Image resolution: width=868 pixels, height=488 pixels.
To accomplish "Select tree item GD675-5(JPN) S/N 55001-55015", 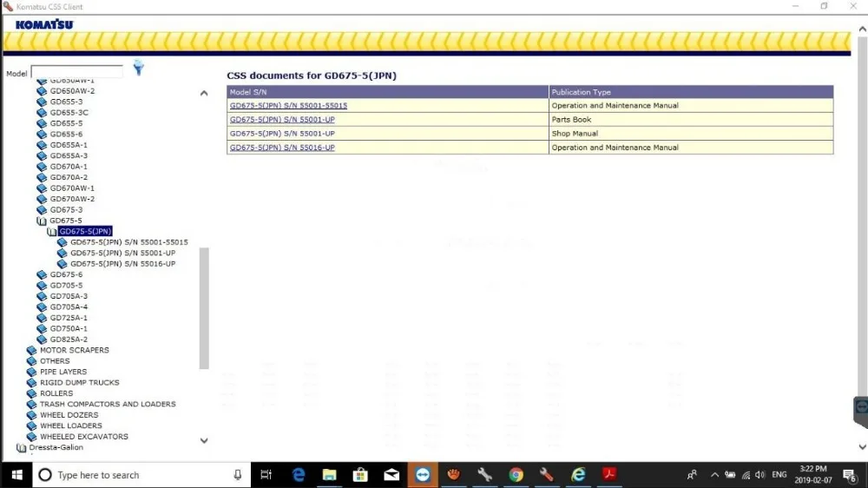I will (129, 242).
